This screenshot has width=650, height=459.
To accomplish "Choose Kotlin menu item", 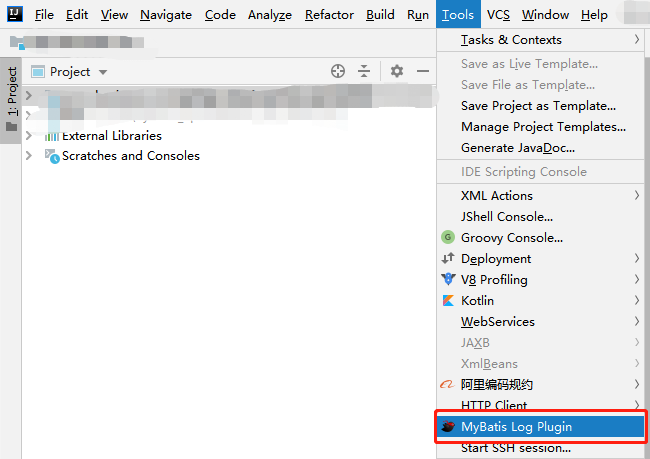I will (541, 300).
